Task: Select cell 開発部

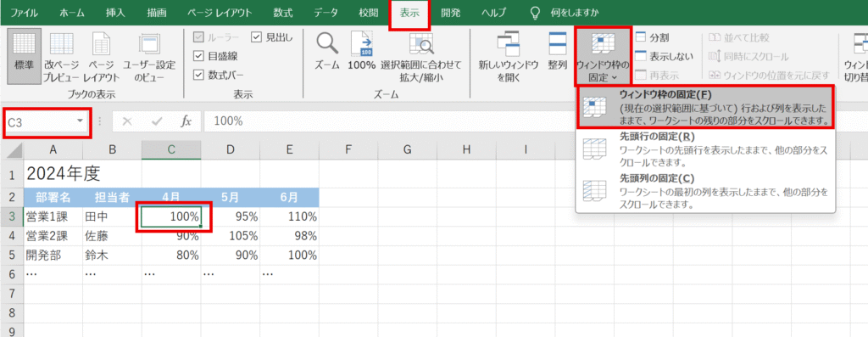Action: click(53, 256)
